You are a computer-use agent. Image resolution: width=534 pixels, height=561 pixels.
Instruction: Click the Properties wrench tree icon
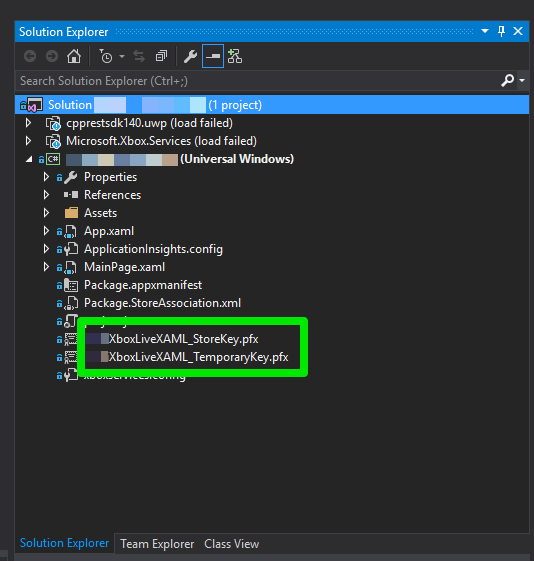pyautogui.click(x=71, y=177)
